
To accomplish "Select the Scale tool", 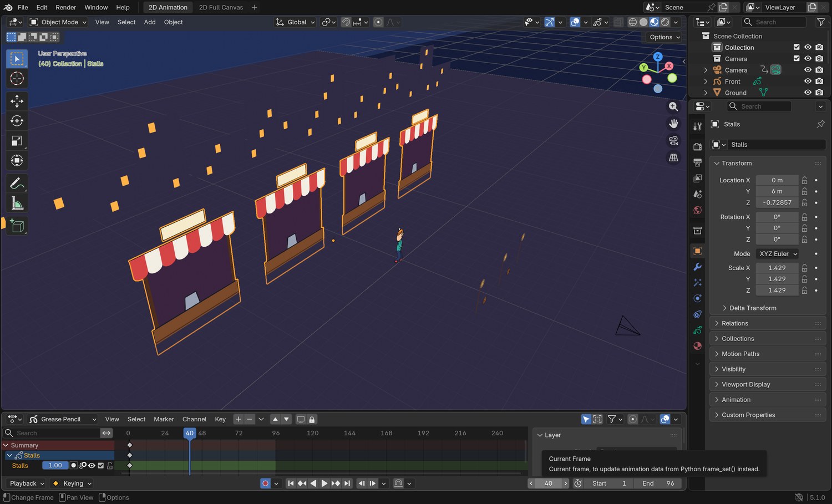I will click(17, 141).
